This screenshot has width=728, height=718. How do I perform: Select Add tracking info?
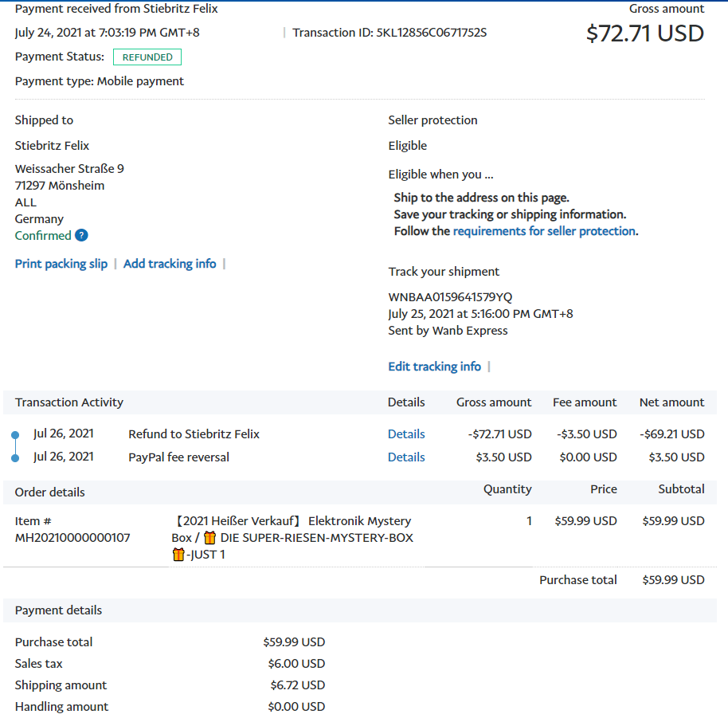[170, 264]
